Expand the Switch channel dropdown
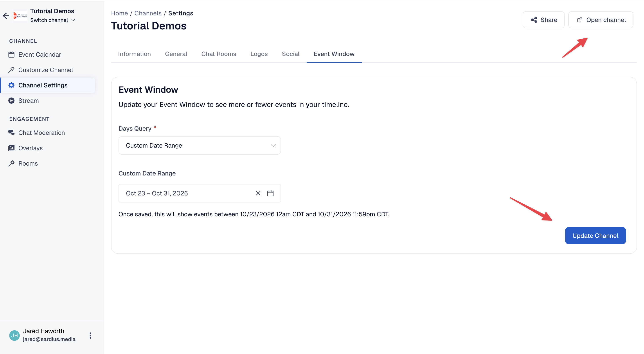This screenshot has height=354, width=644. 53,20
